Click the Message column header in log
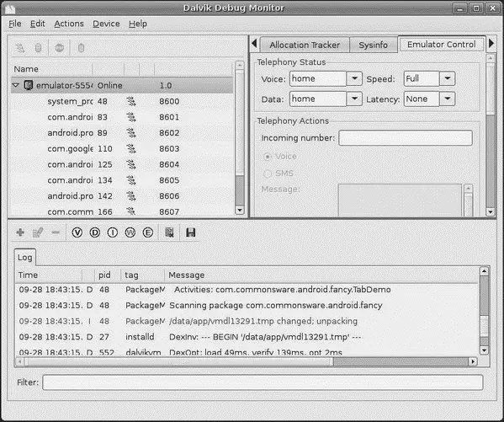Image resolution: width=504 pixels, height=422 pixels. (321, 275)
